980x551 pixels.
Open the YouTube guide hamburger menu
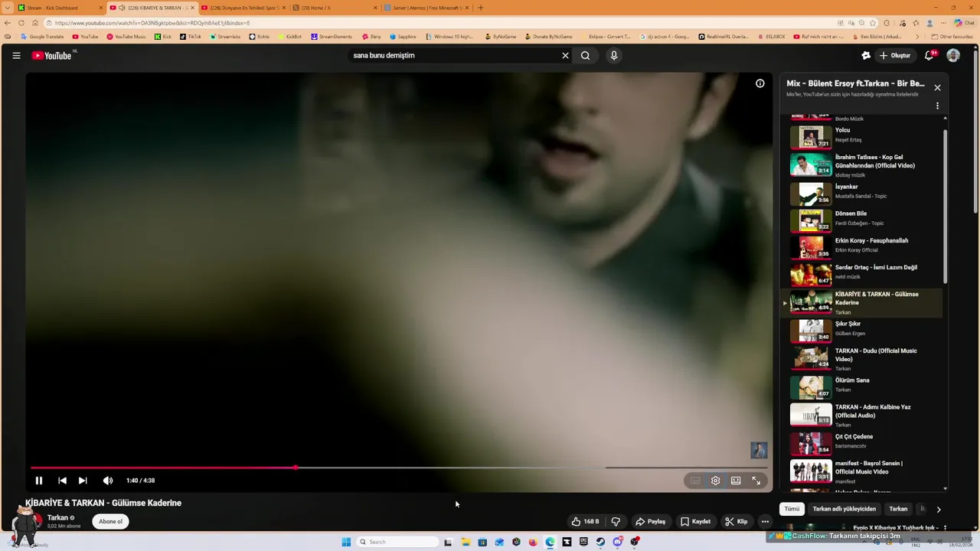coord(16,55)
